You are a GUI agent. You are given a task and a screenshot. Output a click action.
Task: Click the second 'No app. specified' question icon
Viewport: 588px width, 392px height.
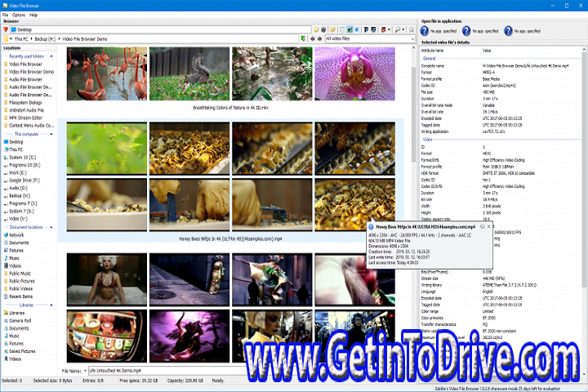point(466,31)
